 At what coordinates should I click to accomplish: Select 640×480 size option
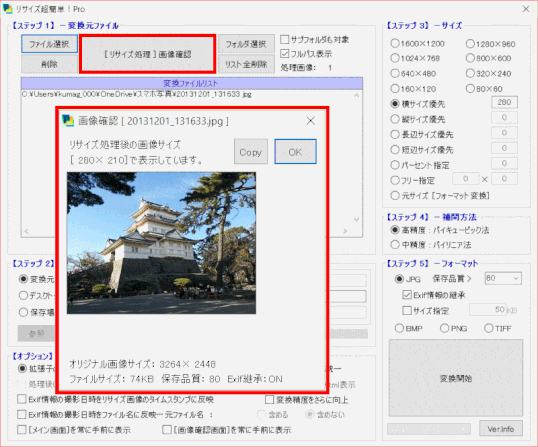[x=395, y=73]
